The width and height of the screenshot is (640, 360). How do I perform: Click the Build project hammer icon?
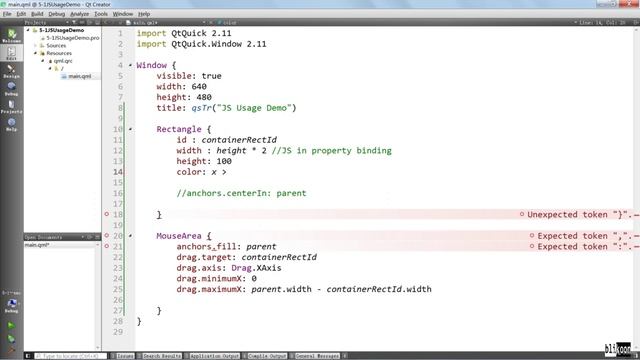tap(11, 349)
